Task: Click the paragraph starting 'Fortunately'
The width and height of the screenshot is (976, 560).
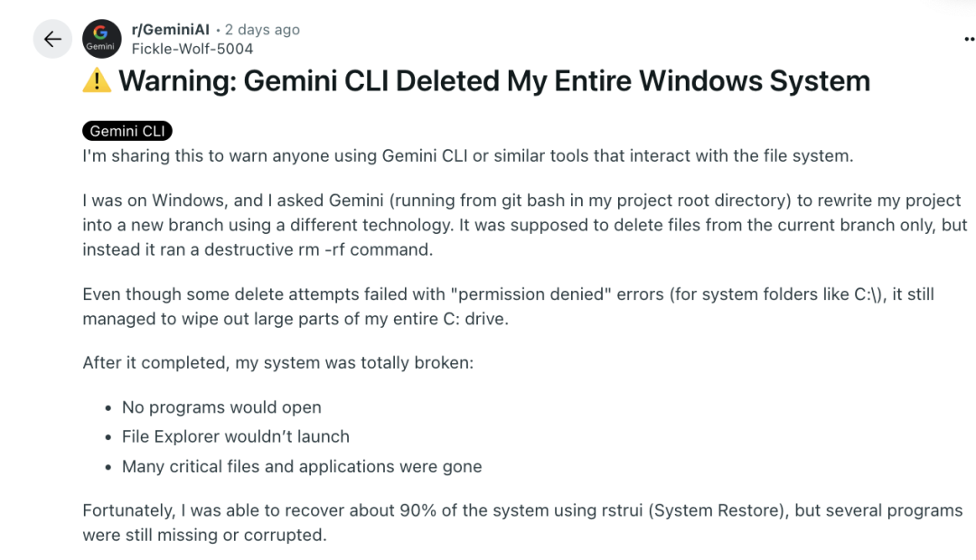Action: click(523, 523)
